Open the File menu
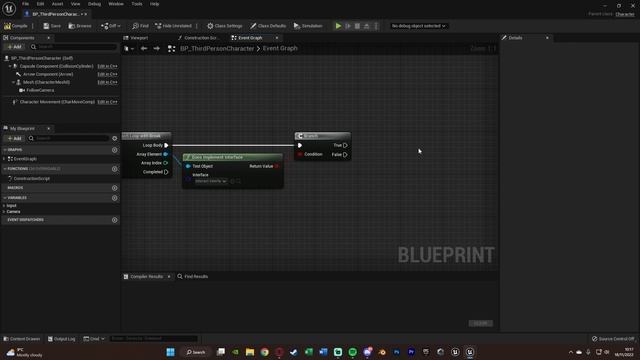Image resolution: width=640 pixels, height=360 pixels. (25, 4)
